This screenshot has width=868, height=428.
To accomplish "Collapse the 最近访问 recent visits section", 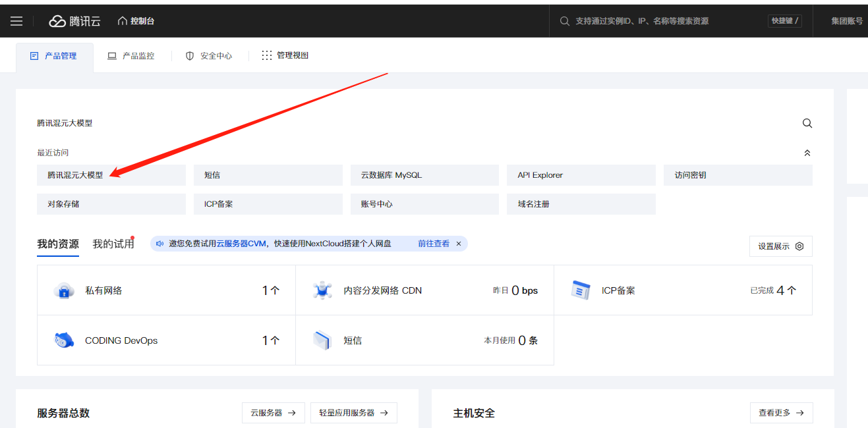I will click(807, 153).
